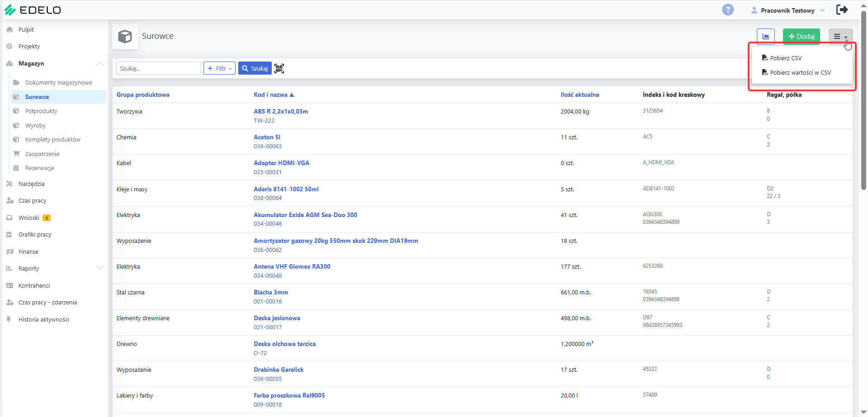Collapse the Magazyn sidebar section

coord(99,64)
